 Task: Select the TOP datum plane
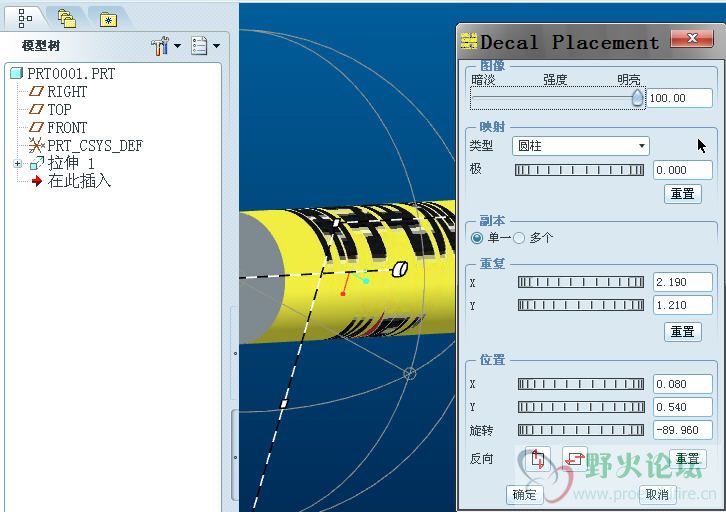[x=59, y=110]
